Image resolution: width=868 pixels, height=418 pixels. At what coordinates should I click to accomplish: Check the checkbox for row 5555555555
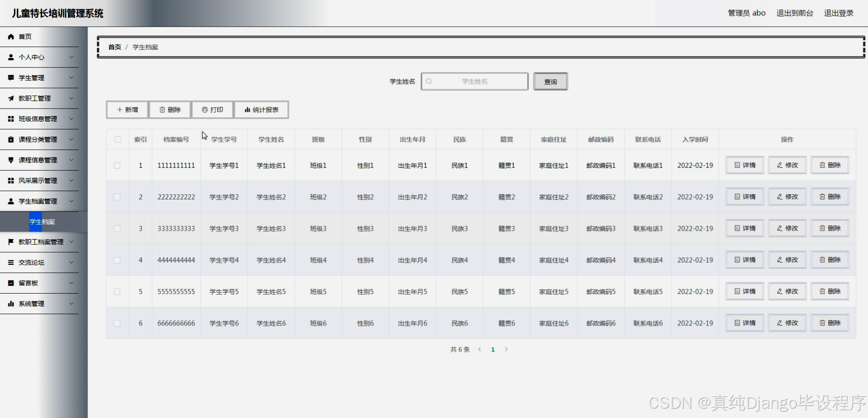(x=117, y=292)
